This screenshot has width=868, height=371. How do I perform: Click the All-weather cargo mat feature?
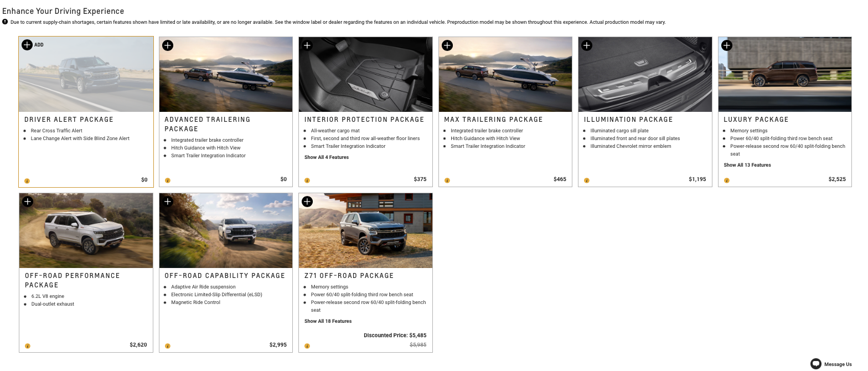coord(337,131)
